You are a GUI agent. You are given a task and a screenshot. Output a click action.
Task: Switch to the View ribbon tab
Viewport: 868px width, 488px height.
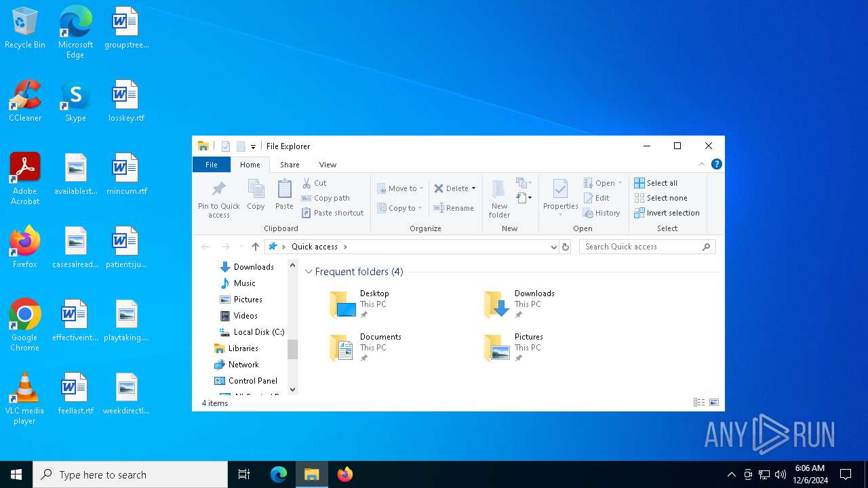[328, 165]
